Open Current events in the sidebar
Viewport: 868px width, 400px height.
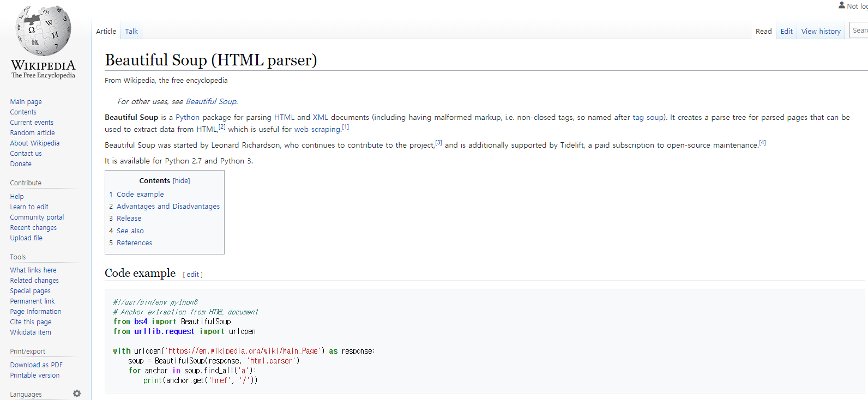pos(32,123)
